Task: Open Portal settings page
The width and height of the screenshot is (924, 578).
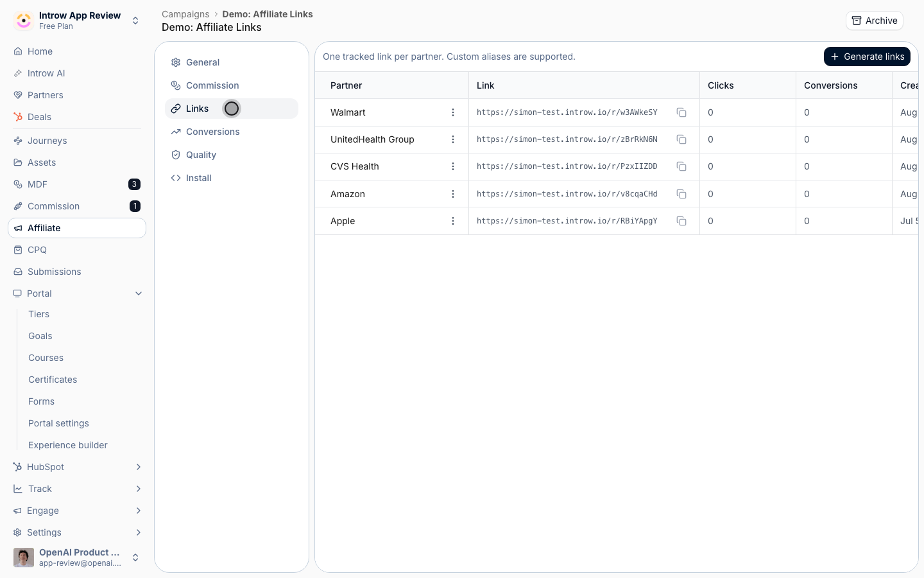Action: pos(83,423)
